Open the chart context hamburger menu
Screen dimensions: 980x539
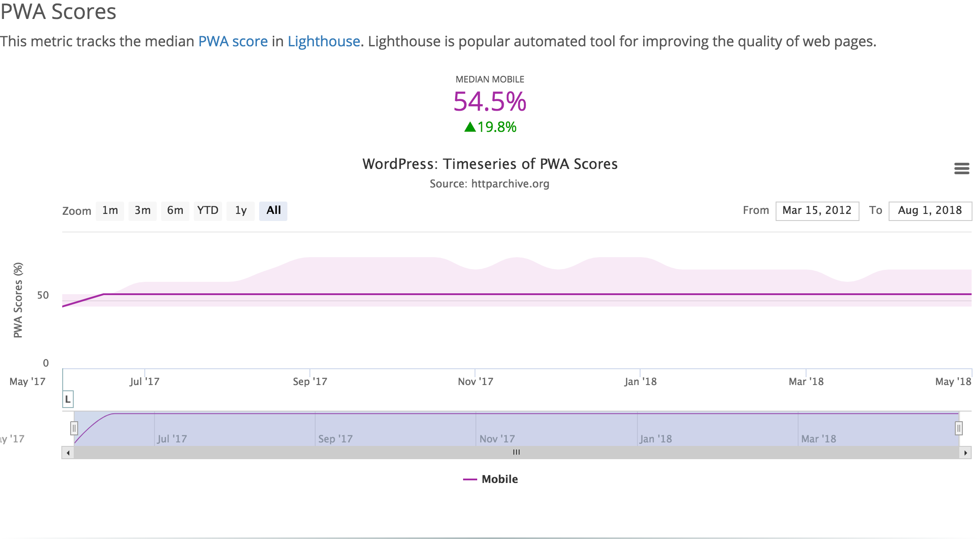(961, 168)
